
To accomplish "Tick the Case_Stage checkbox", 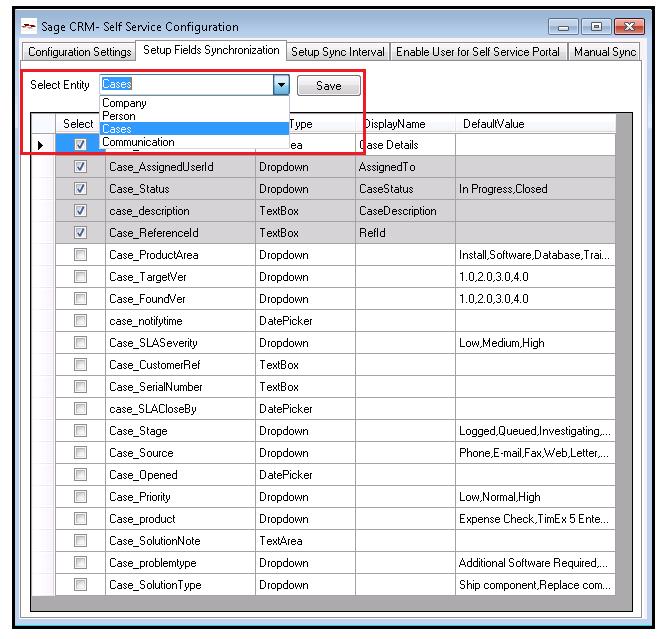I will [x=80, y=431].
